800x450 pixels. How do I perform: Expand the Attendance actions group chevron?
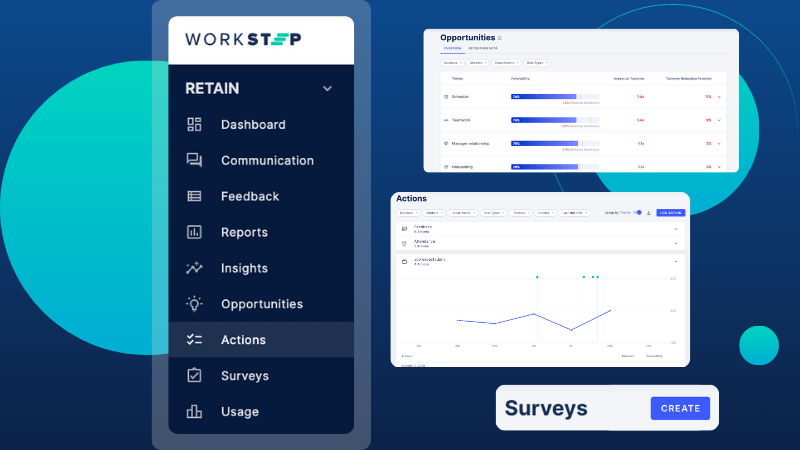pyautogui.click(x=676, y=243)
